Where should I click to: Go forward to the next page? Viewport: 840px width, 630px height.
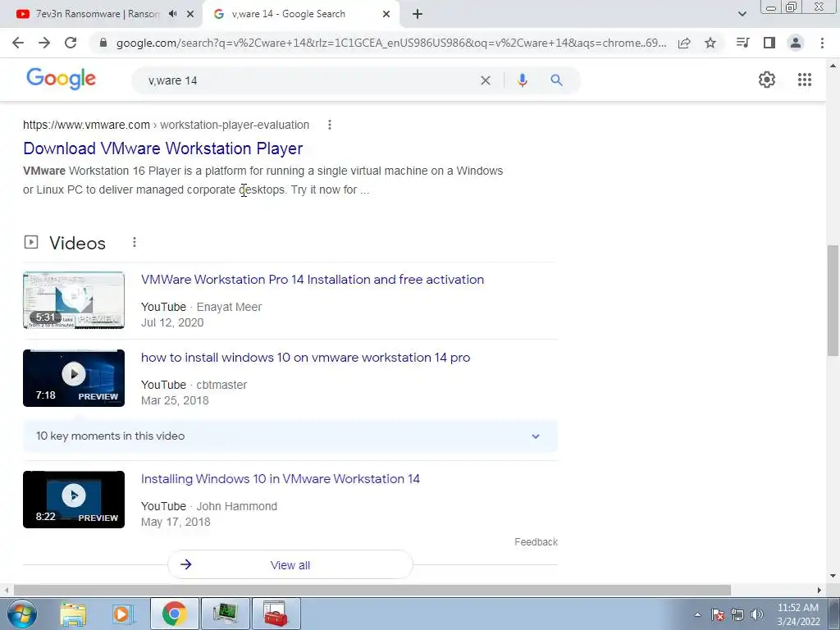[x=44, y=43]
